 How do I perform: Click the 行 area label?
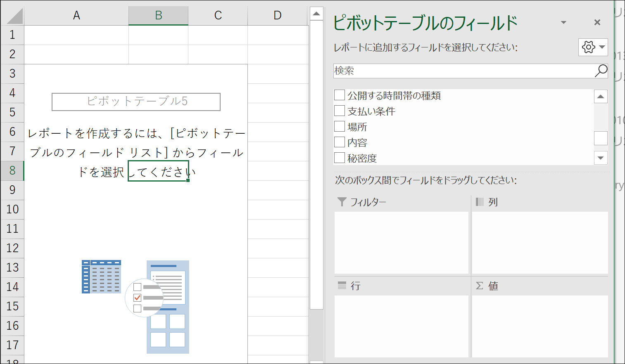pyautogui.click(x=355, y=286)
